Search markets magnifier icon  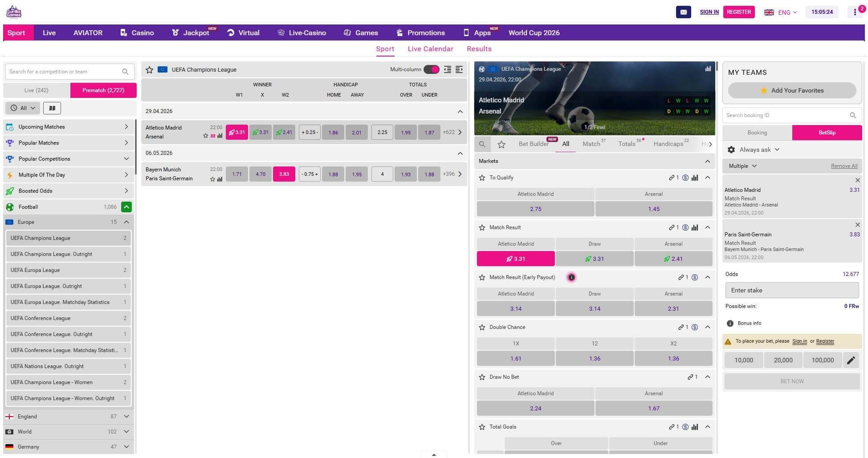click(482, 144)
